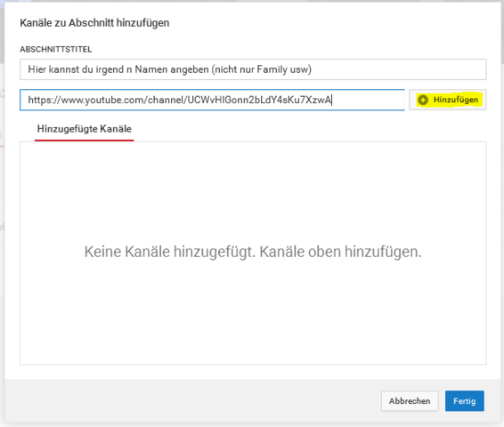Cancel the dialog with Abbrechen
This screenshot has height=427, width=504.
[x=410, y=400]
